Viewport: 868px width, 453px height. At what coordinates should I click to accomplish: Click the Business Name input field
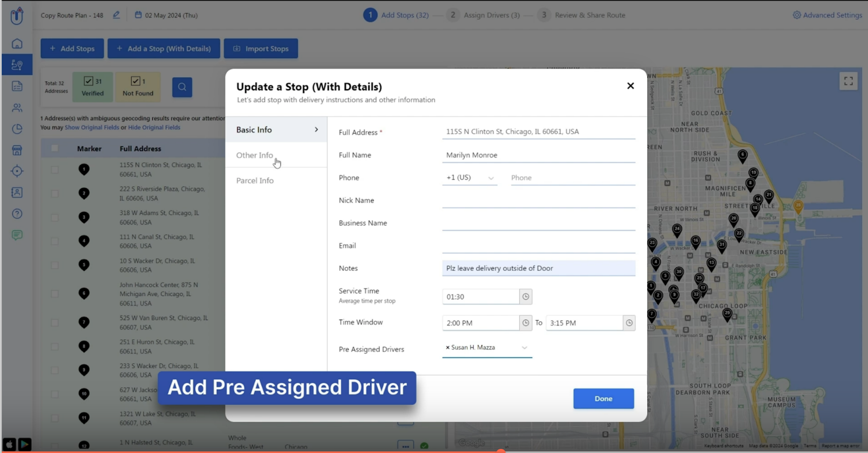pyautogui.click(x=539, y=223)
